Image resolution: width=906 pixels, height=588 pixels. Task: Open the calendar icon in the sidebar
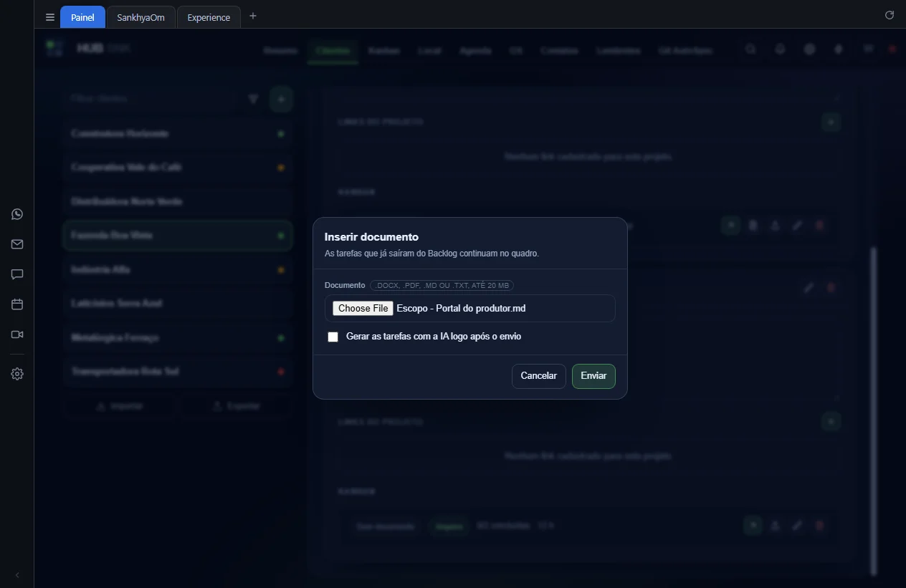[x=17, y=304]
